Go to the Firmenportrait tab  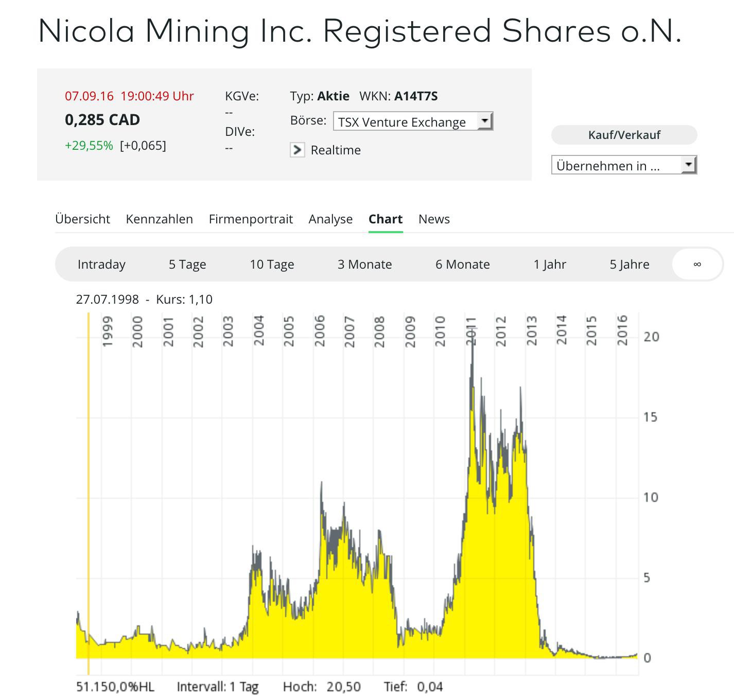click(251, 219)
